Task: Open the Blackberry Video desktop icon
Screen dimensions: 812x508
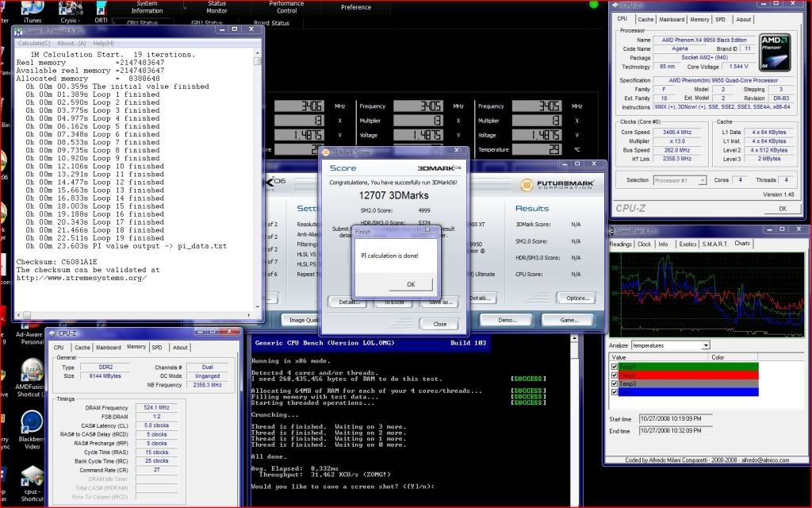Action: click(32, 429)
